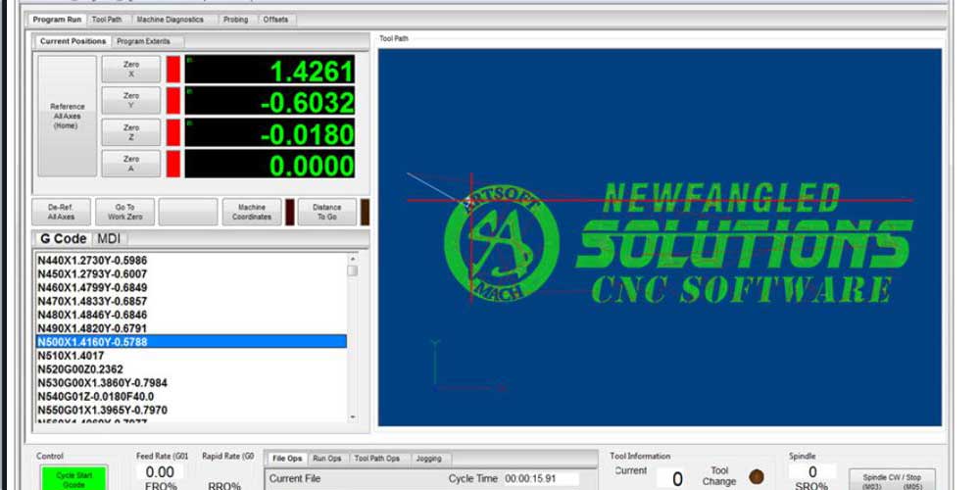Click the A position readout 0.0000
Screen dimensions: 980x490
tap(269, 163)
